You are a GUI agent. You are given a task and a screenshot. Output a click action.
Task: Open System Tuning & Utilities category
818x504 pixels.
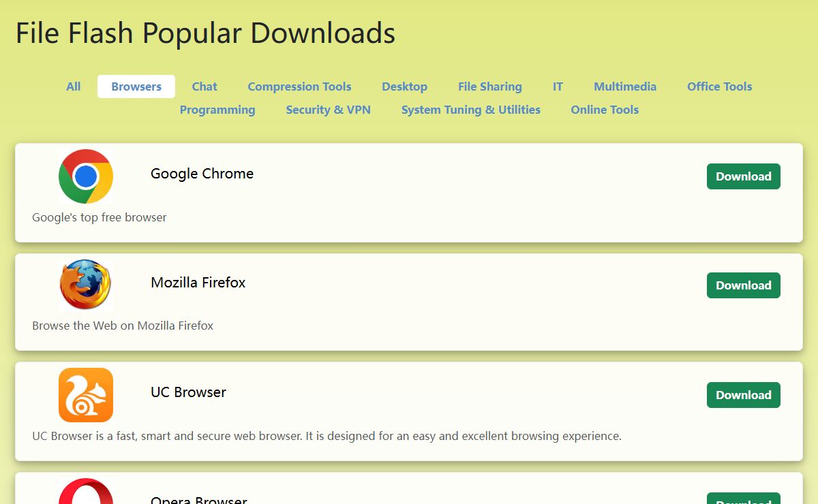[471, 110]
